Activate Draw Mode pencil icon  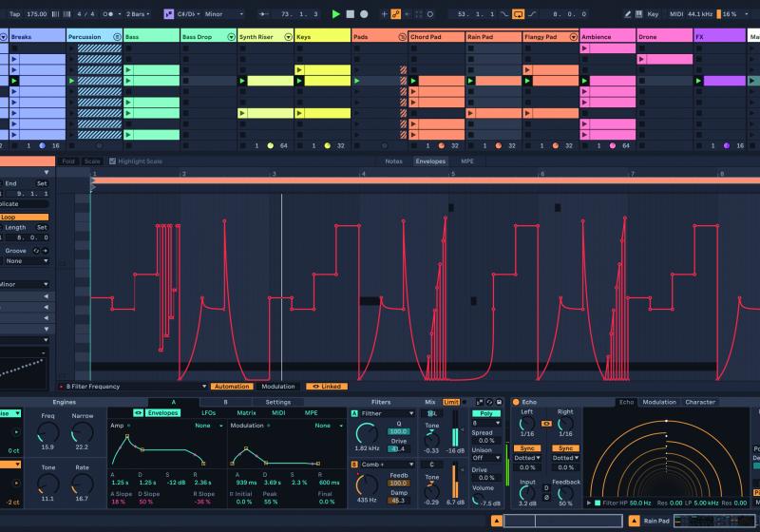point(627,14)
